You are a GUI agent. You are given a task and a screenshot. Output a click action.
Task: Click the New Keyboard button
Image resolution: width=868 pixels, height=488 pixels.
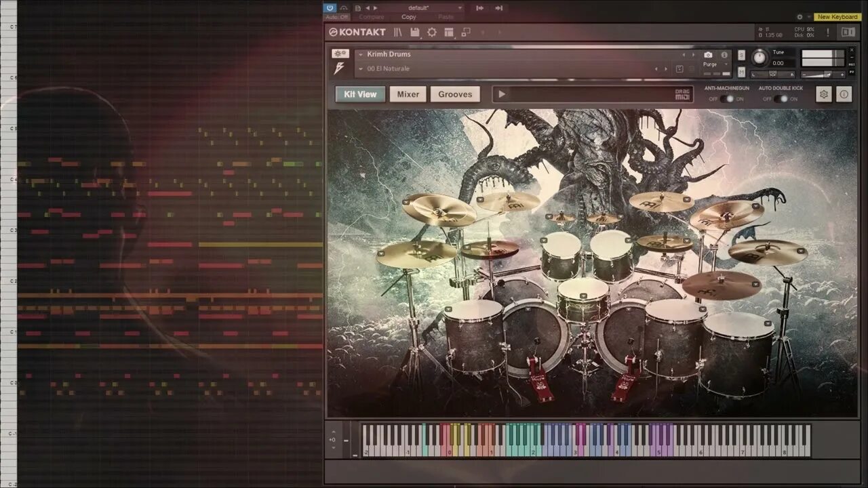837,17
